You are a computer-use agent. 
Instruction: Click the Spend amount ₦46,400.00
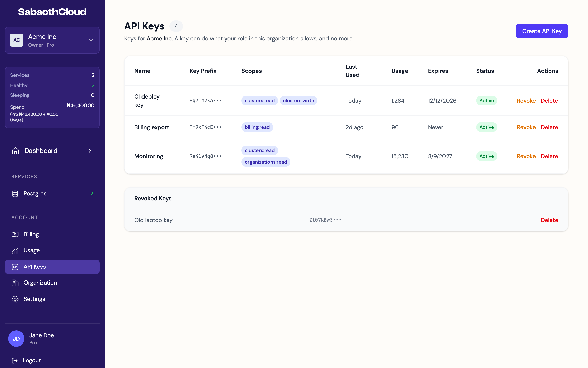(x=80, y=105)
